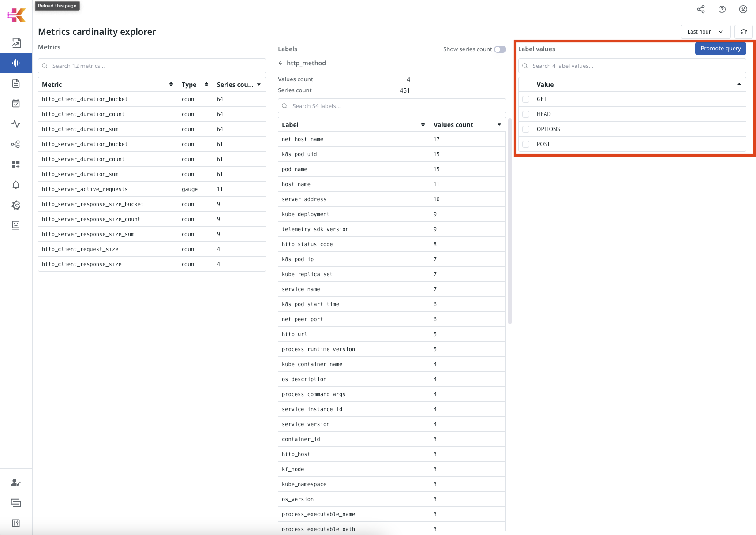Image resolution: width=756 pixels, height=535 pixels.
Task: Click the refresh icon beside time range
Action: 744,32
